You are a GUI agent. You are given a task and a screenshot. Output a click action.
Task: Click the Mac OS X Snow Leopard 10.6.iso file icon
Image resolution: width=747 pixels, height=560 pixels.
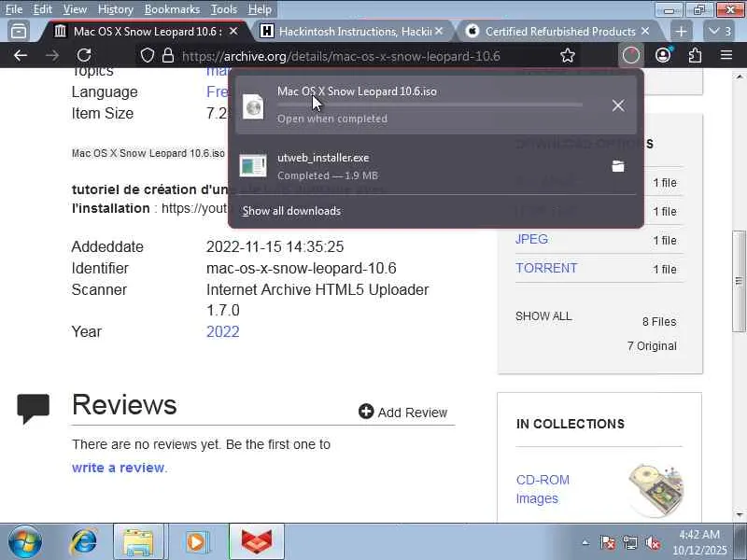click(x=253, y=106)
